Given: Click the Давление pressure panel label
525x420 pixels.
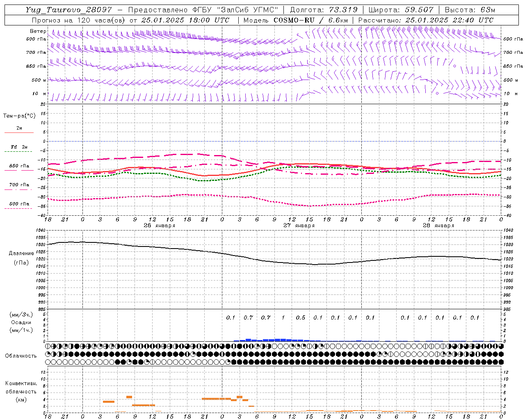Looking at the screenshot, I should coord(21,253).
